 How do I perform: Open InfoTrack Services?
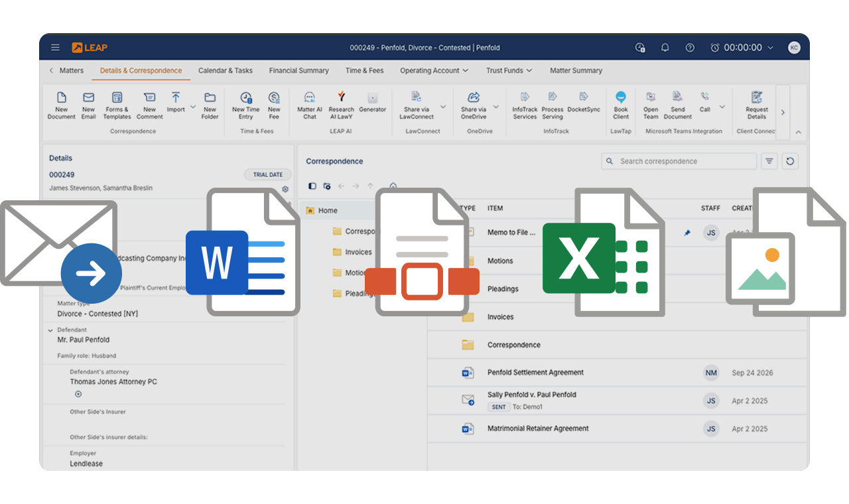pos(525,105)
